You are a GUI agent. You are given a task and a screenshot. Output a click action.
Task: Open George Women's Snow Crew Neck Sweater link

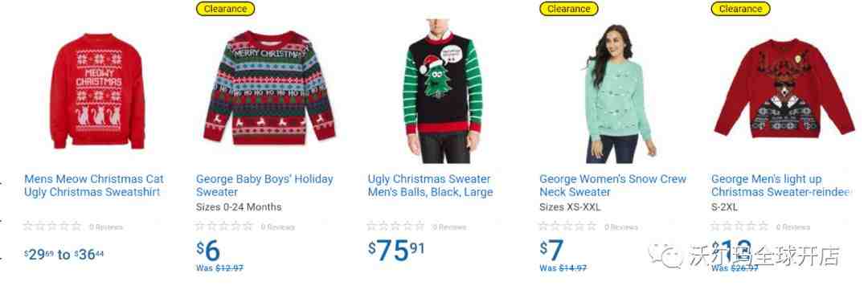612,186
